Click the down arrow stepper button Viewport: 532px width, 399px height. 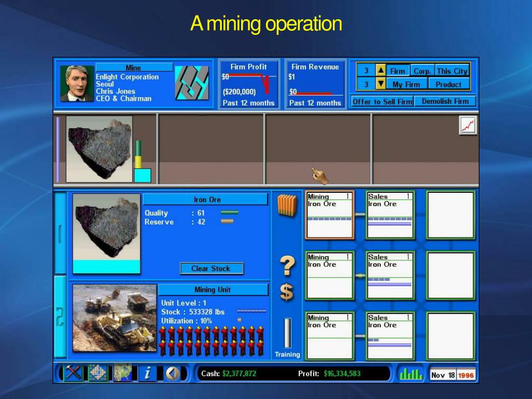(x=381, y=84)
